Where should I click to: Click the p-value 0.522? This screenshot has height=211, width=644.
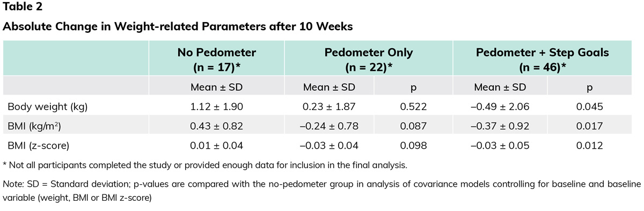(x=413, y=107)
